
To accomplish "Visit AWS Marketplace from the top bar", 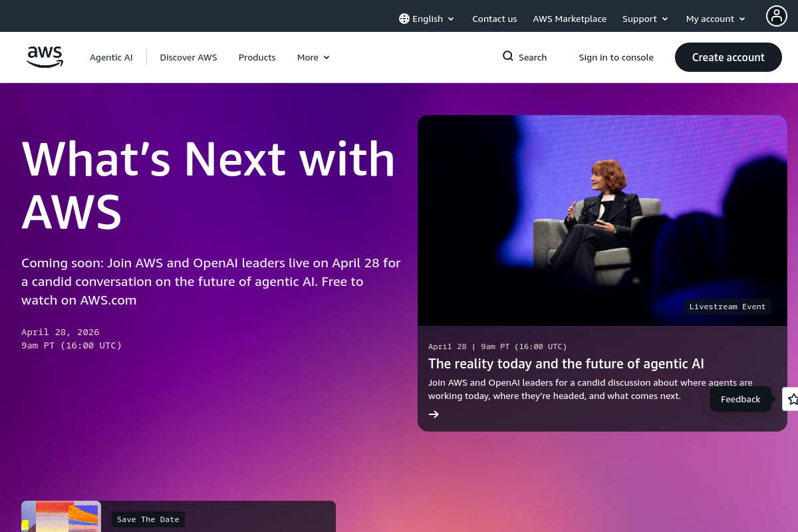I will [x=569, y=19].
